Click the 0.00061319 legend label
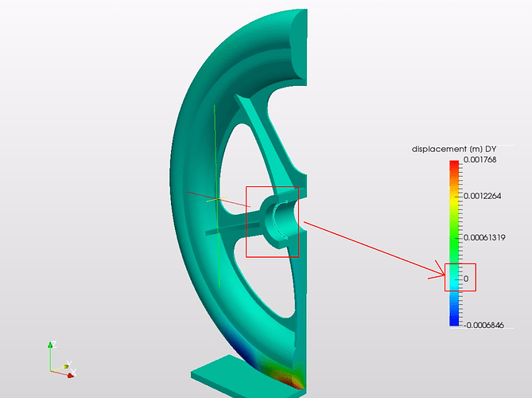 tap(484, 237)
